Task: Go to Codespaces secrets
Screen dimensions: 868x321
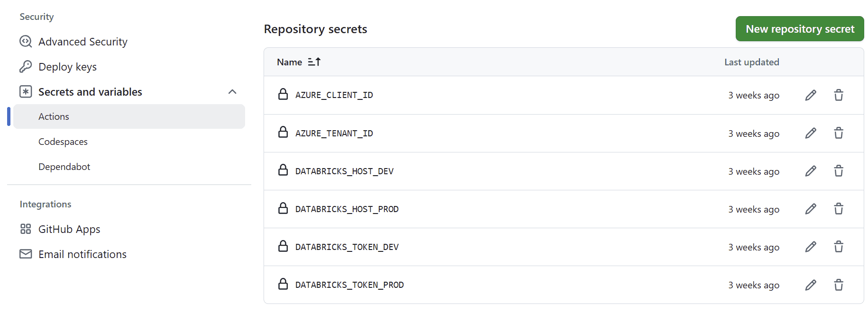Action: (63, 142)
